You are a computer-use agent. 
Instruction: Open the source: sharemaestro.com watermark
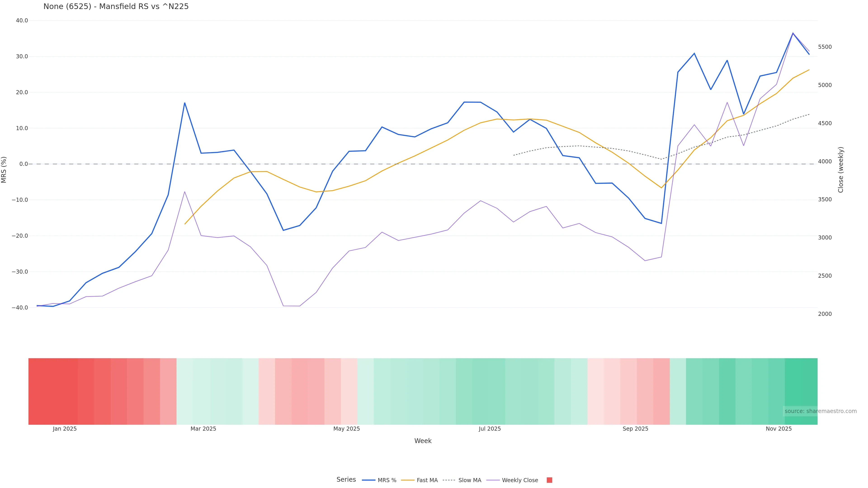pos(821,411)
